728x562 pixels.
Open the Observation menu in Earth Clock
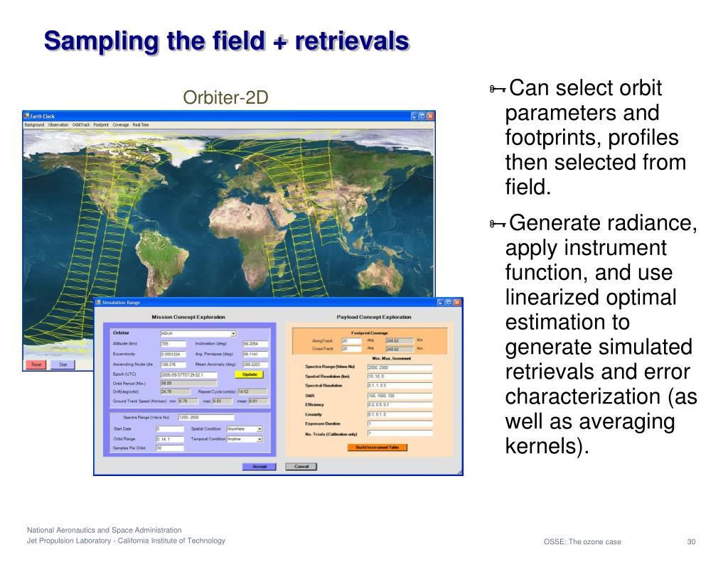point(58,125)
